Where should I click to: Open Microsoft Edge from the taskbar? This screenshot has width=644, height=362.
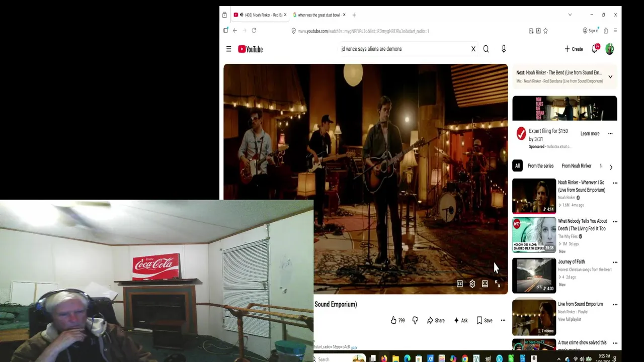(407, 359)
